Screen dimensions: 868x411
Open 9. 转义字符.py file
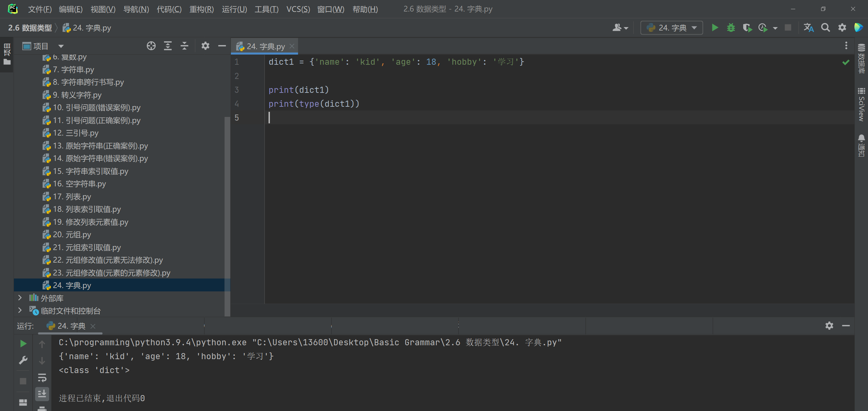(77, 95)
